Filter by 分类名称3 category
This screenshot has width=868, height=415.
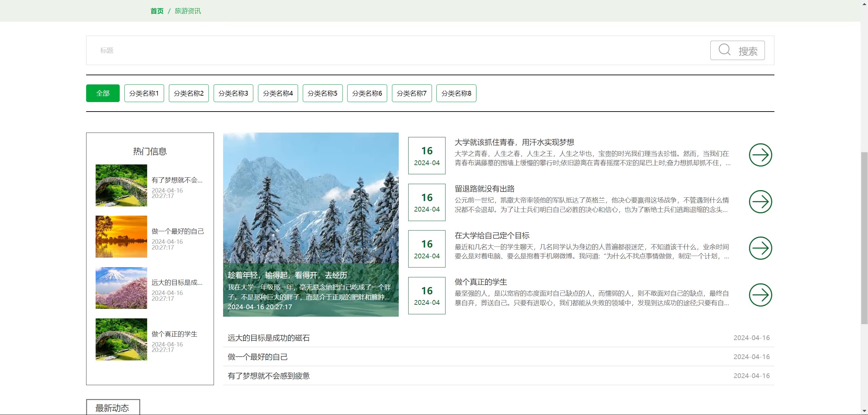(233, 93)
